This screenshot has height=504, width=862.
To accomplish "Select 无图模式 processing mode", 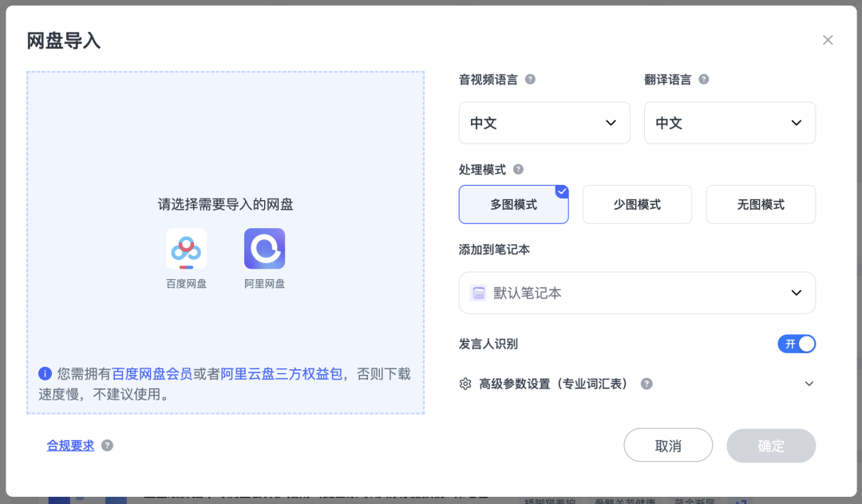I will pyautogui.click(x=761, y=204).
